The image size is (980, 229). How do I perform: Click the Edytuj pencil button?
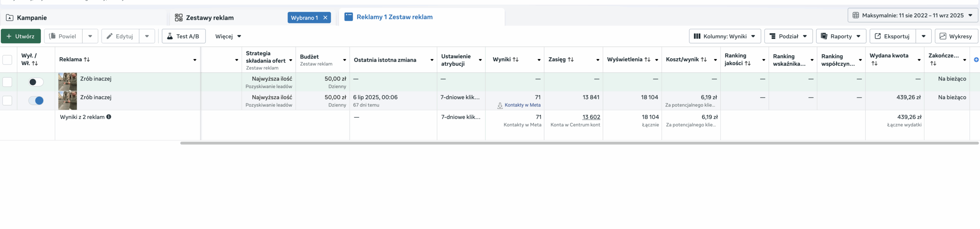[x=120, y=36]
